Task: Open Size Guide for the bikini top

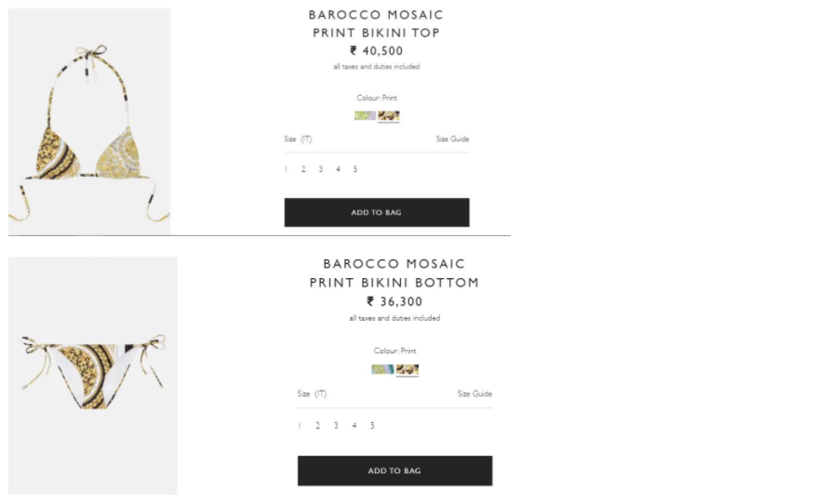Action: point(452,139)
